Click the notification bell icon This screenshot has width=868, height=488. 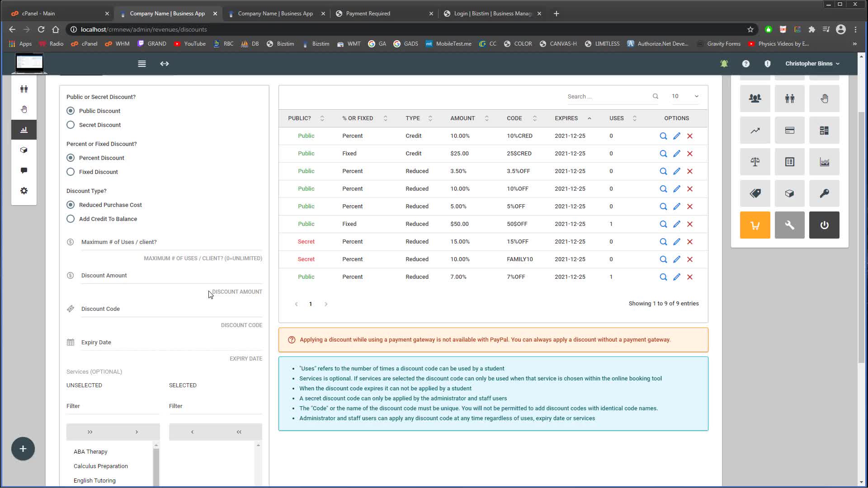(x=724, y=64)
